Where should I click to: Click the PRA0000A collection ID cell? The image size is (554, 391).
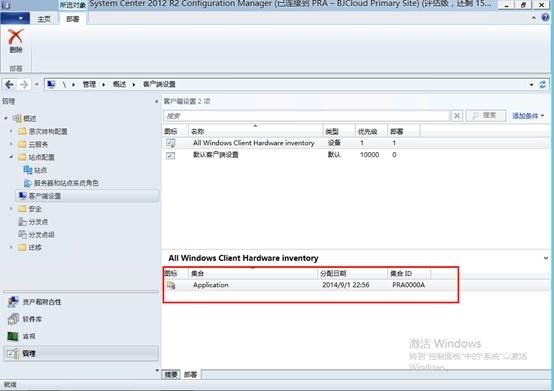(x=408, y=285)
